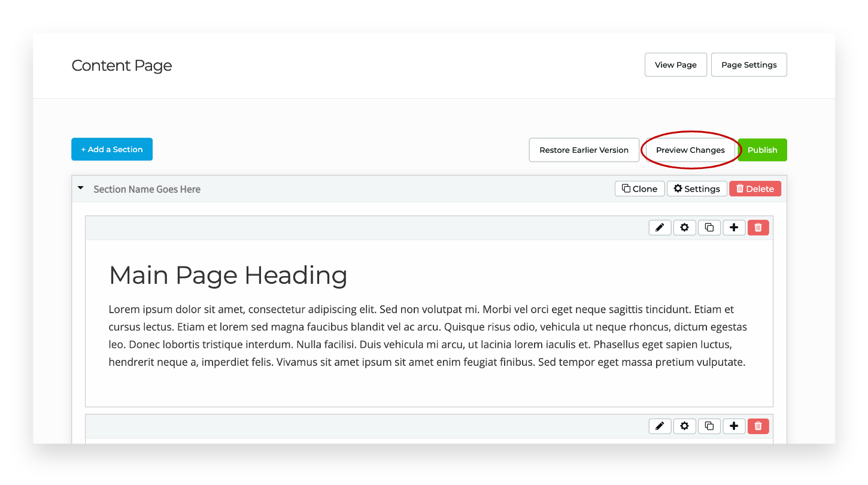Select the pencil edit icon on the heading block
868x485 pixels.
click(660, 228)
